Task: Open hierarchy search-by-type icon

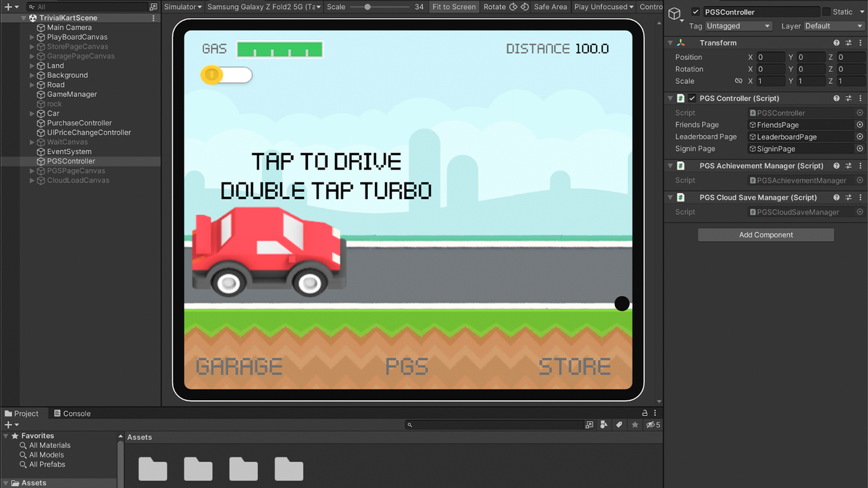Action: [x=153, y=7]
